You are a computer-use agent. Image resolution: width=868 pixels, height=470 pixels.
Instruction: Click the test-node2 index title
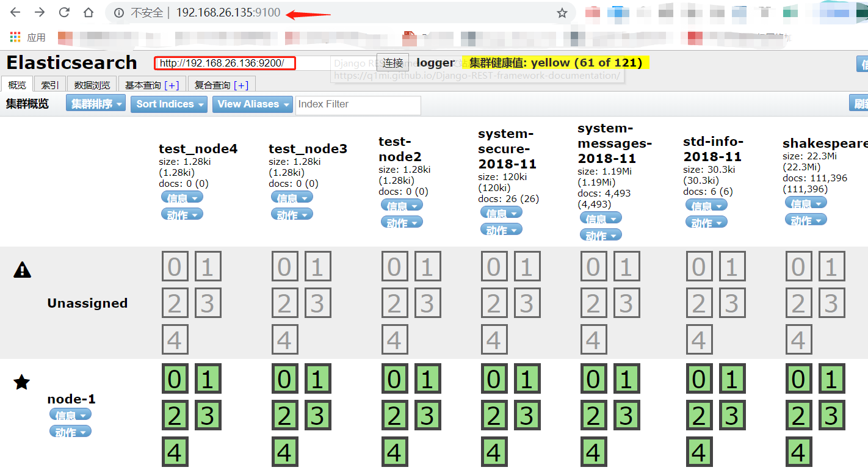pos(400,149)
